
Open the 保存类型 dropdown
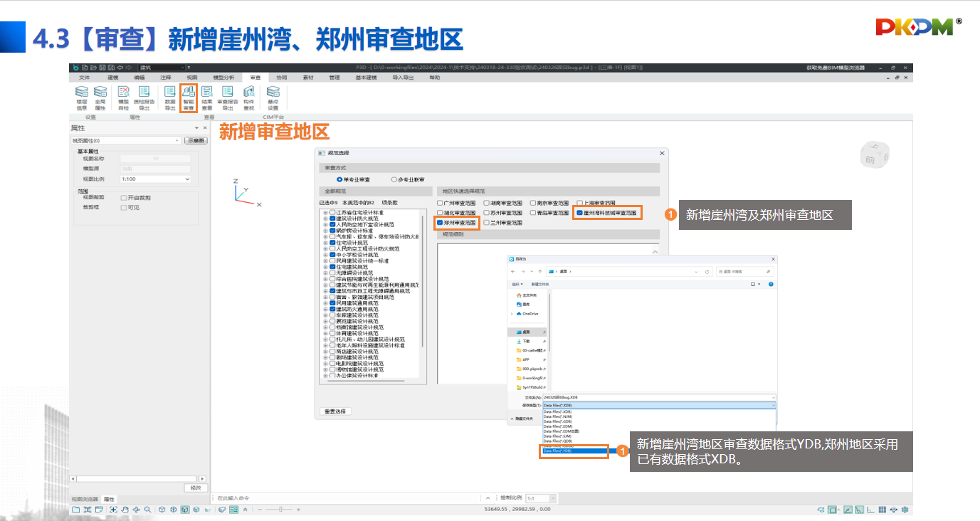[x=658, y=404]
